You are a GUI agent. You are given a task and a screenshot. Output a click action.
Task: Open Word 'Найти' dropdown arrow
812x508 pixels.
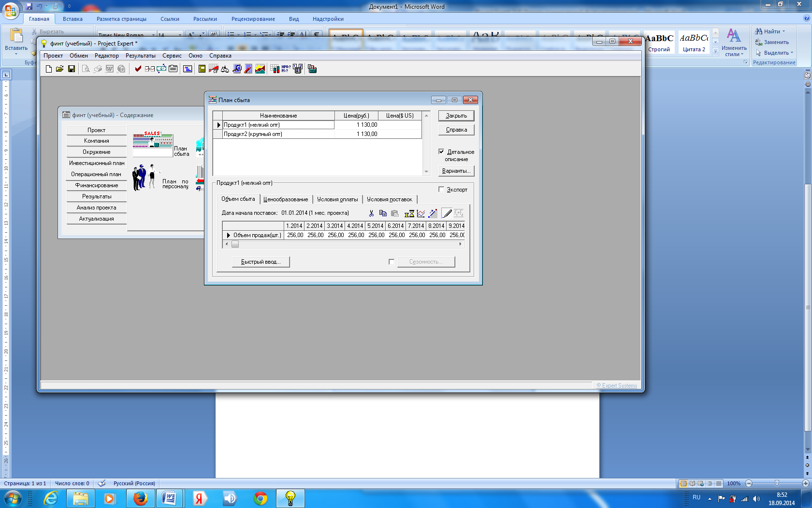coord(783,31)
